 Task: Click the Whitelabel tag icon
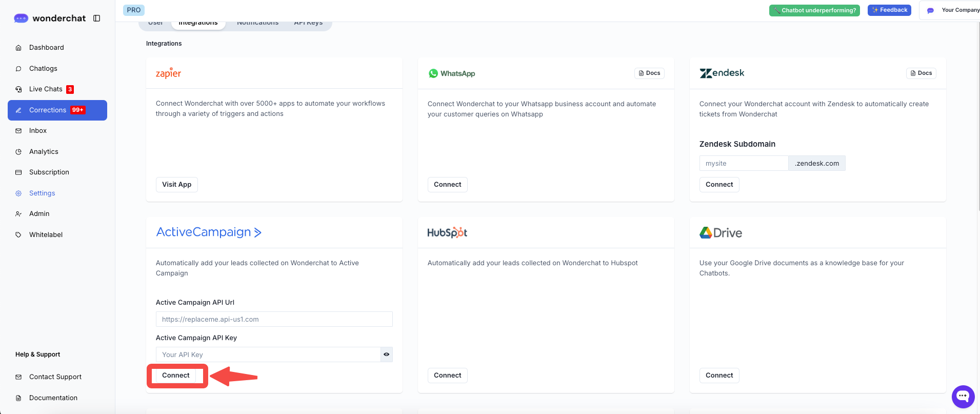pos(18,235)
